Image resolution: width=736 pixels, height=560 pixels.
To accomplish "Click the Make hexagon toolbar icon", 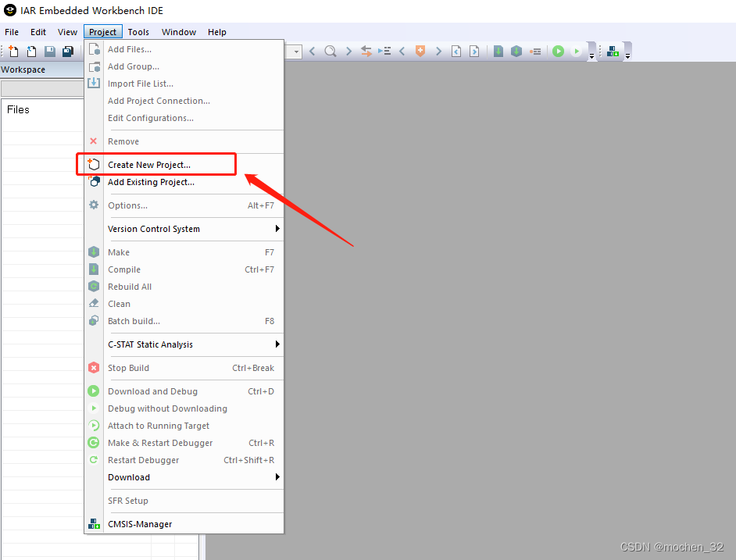I will 516,52.
